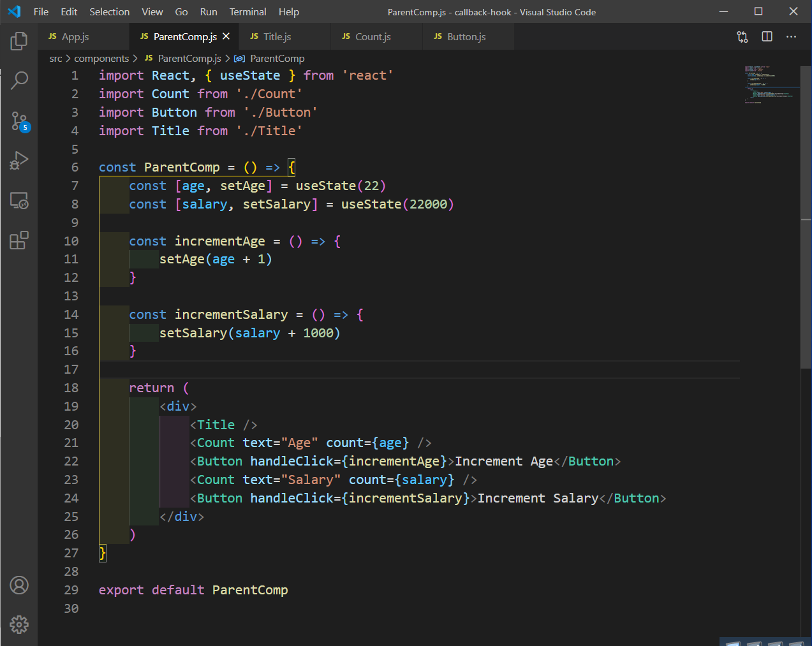Open the Remote Explorer view
The width and height of the screenshot is (812, 646).
pyautogui.click(x=19, y=200)
